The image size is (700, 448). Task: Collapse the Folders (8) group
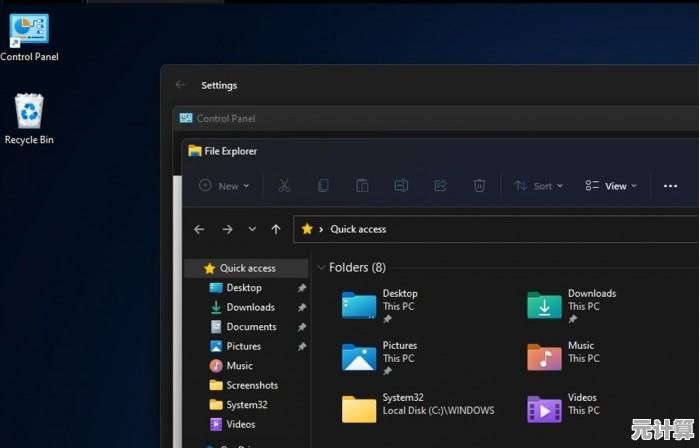(x=321, y=268)
